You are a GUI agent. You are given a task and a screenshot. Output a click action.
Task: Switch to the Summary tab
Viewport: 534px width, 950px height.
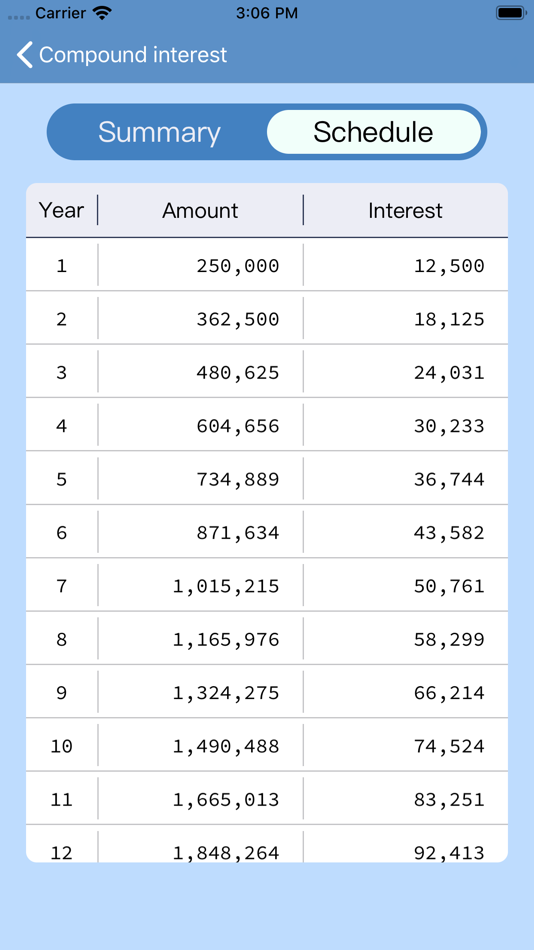pos(159,132)
